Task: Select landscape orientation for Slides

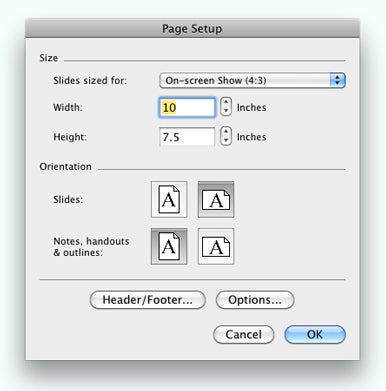Action: [x=216, y=200]
